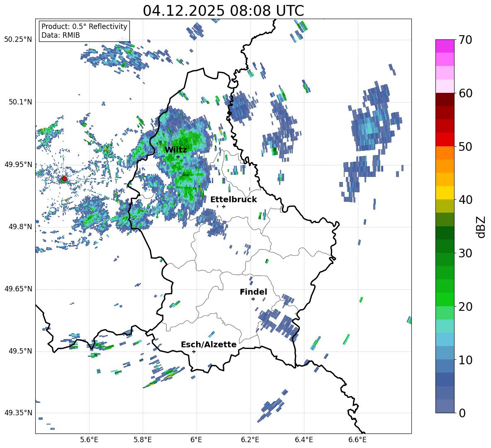Click the Wiltz location cross marker
Screen dimensions: 491x448
click(x=178, y=157)
